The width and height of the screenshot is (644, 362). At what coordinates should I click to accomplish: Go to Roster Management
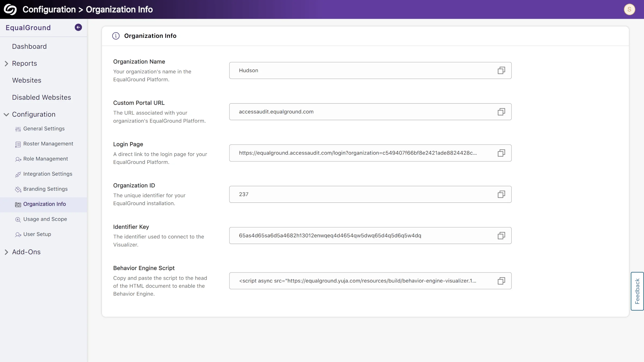coord(48,144)
